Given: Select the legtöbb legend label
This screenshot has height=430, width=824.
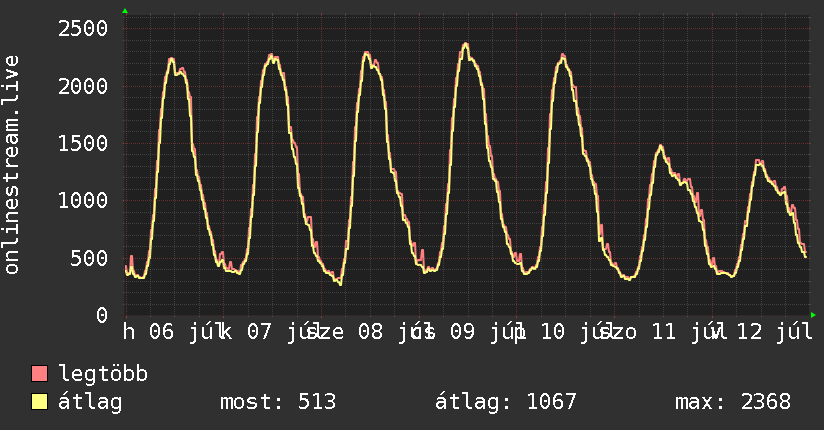Looking at the screenshot, I should (103, 374).
